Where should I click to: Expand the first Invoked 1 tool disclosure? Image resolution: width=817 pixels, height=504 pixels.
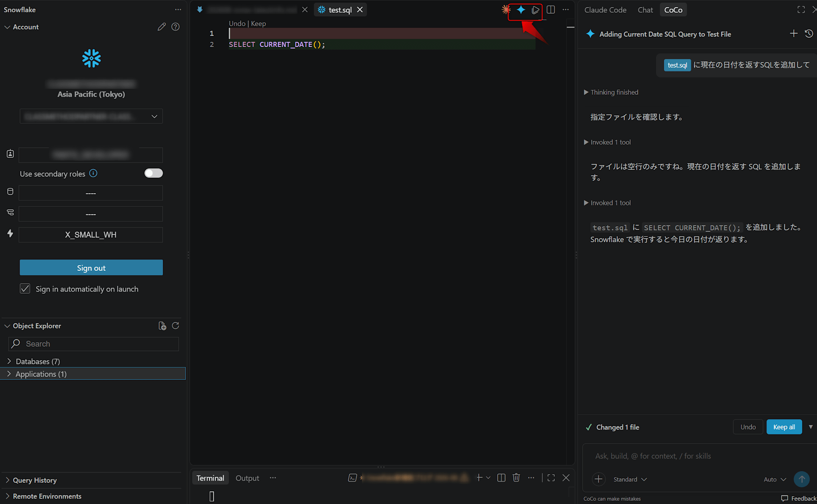[x=608, y=142]
